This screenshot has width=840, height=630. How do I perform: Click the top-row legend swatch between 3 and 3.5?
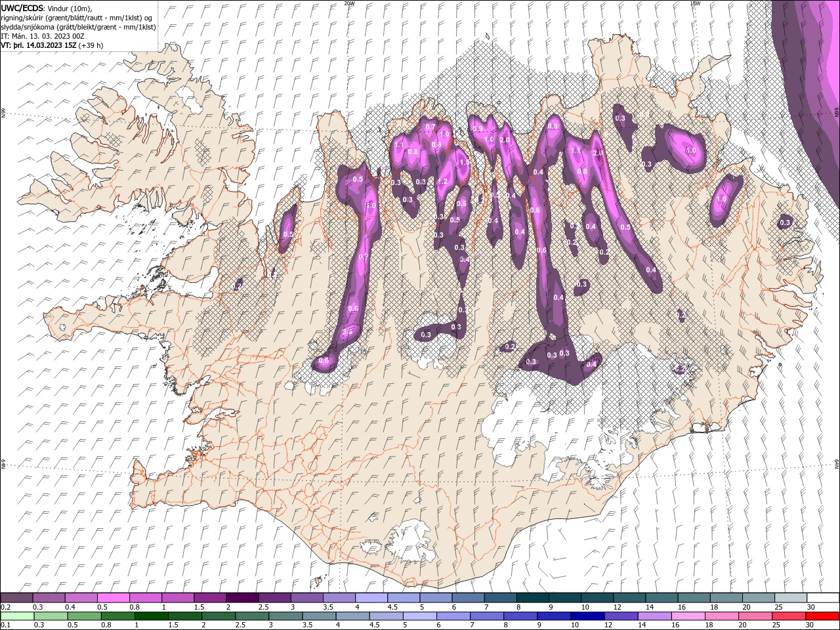(306, 598)
